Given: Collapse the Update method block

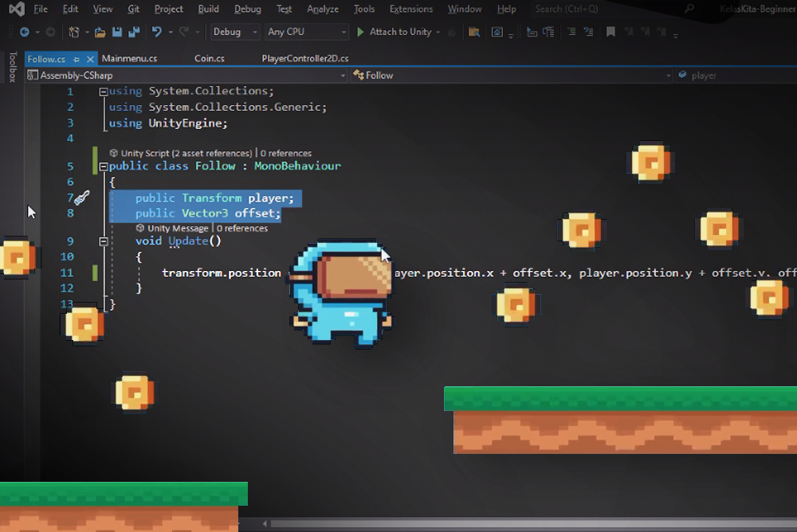Looking at the screenshot, I should [103, 241].
